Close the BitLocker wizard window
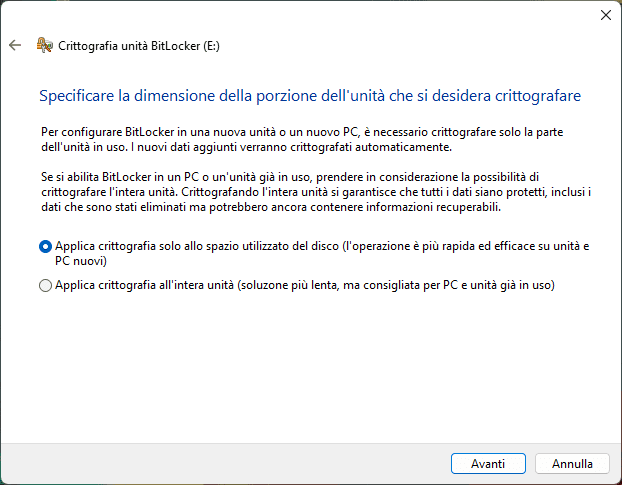The image size is (622, 485). (x=605, y=15)
